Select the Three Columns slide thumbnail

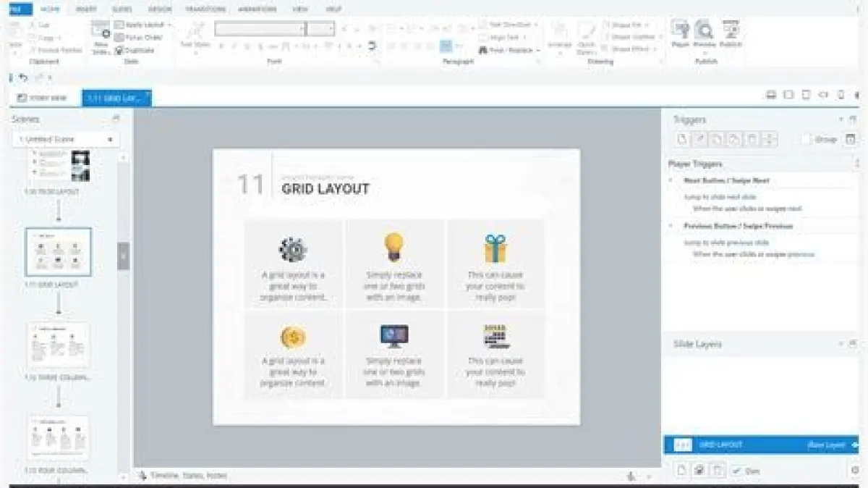[59, 345]
